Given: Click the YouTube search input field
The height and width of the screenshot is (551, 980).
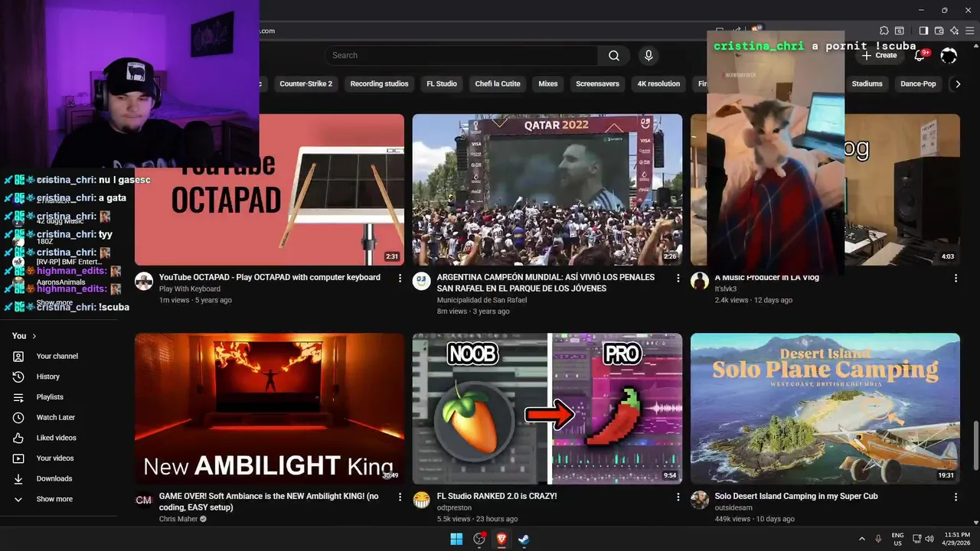Looking at the screenshot, I should point(462,55).
